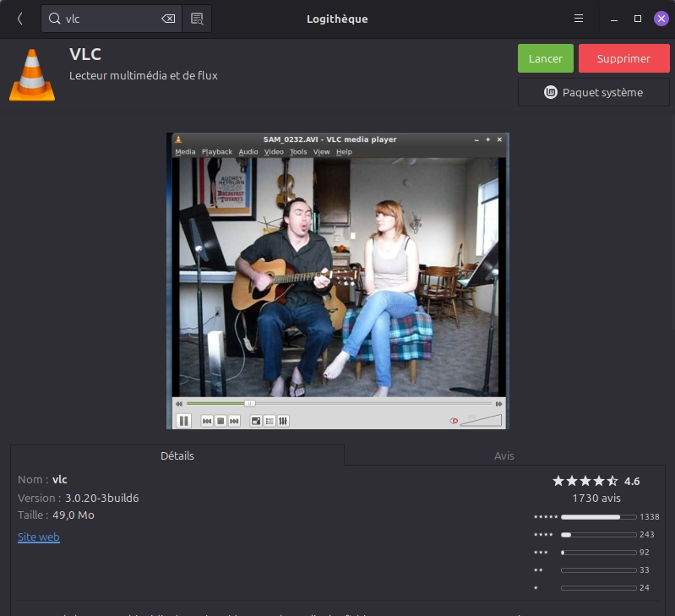675x616 pixels.
Task: Focus the search input field containing 'vlc'
Action: (110, 19)
